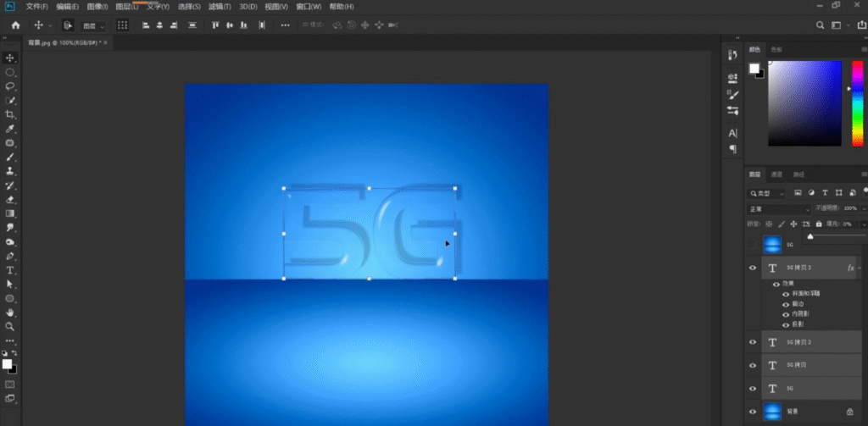Hide the 5G 拷贝 text layer

pos(753,365)
